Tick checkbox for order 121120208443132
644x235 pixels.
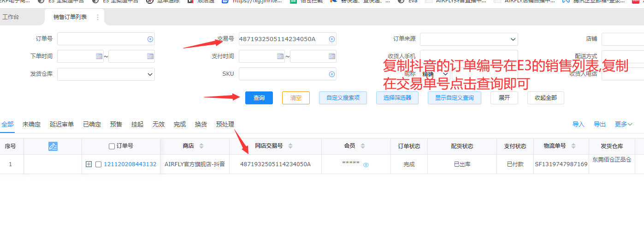point(98,164)
